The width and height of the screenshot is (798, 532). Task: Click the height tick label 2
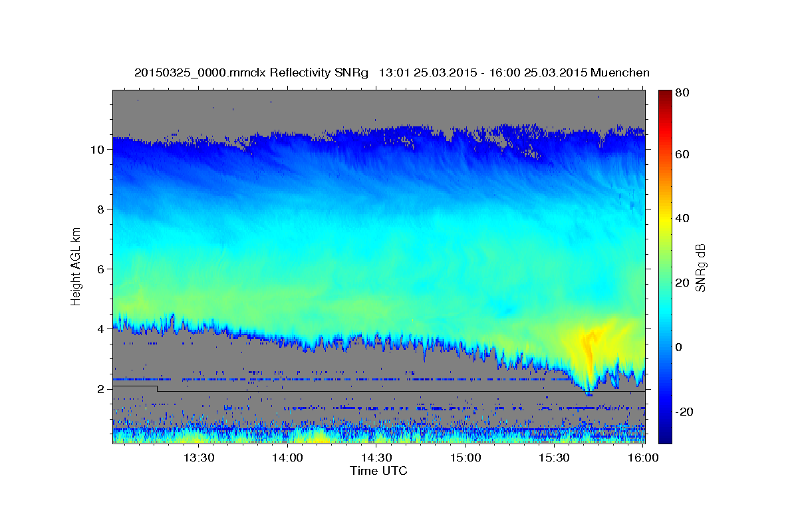[x=101, y=389]
